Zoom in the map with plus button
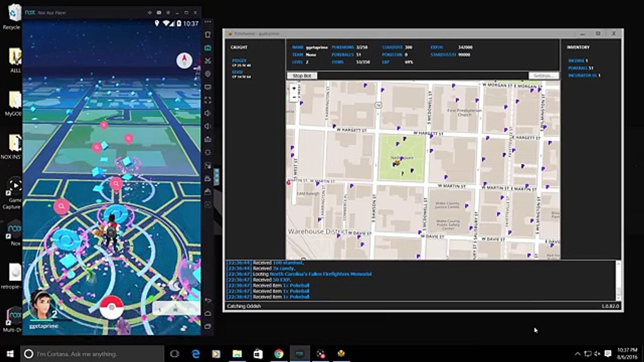Viewport: 644px width, 362px height. coord(294,88)
